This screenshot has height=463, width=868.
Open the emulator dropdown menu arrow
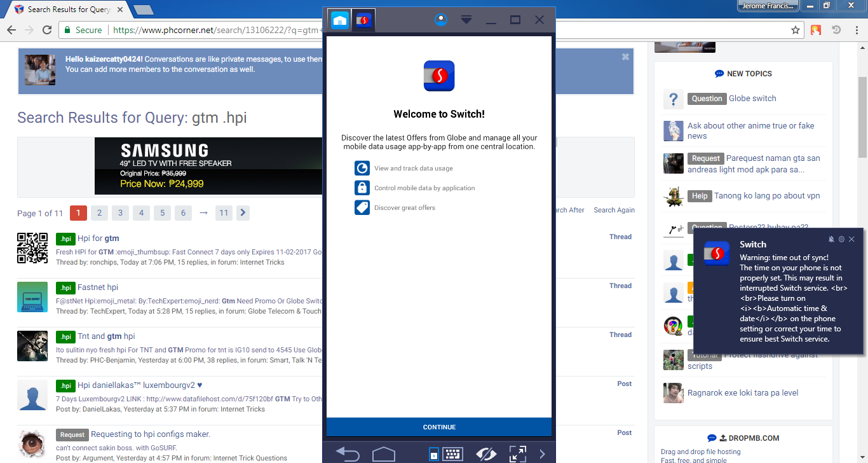466,20
